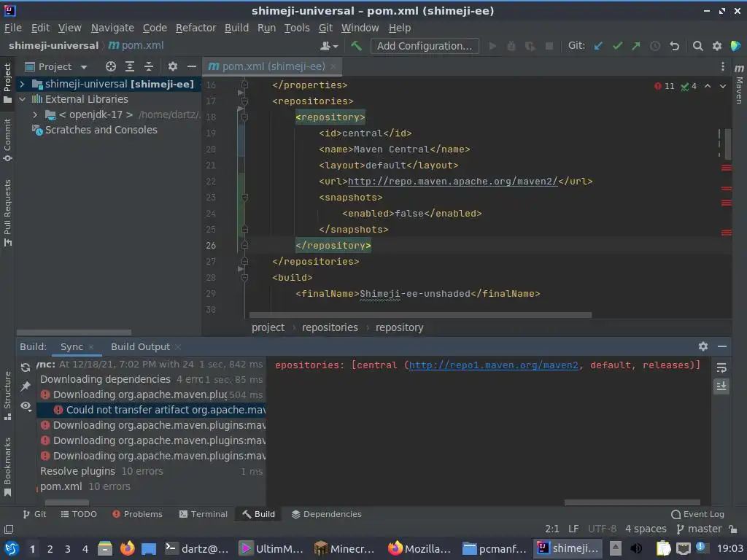Click Select Opened File locate icon

(111, 66)
